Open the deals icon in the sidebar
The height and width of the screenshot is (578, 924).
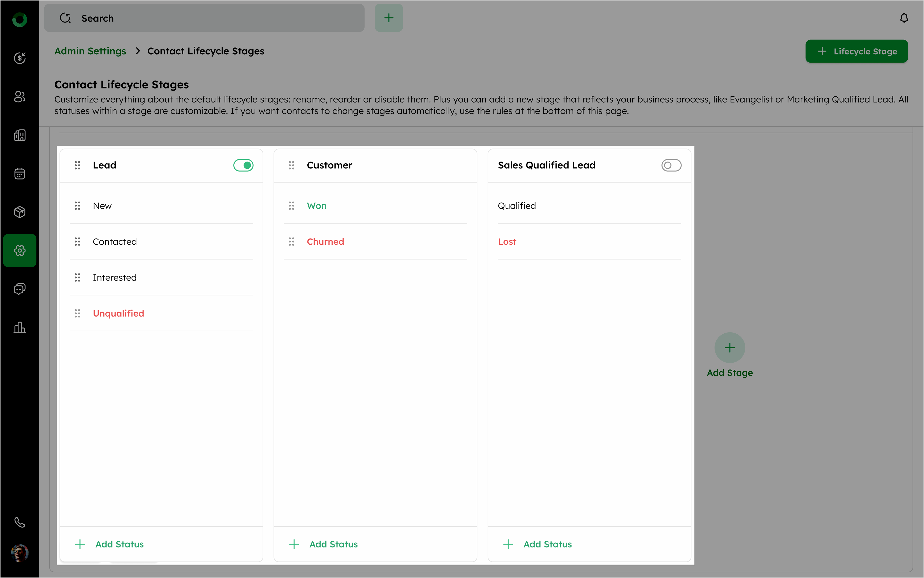[19, 58]
